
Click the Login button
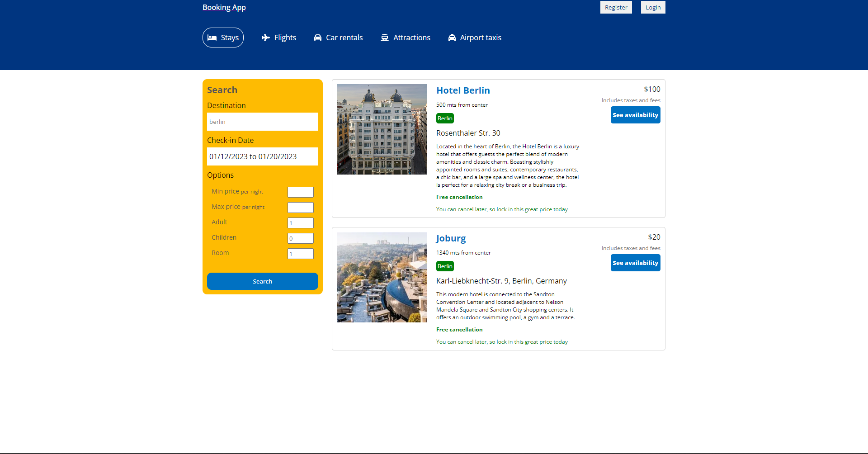pos(652,7)
